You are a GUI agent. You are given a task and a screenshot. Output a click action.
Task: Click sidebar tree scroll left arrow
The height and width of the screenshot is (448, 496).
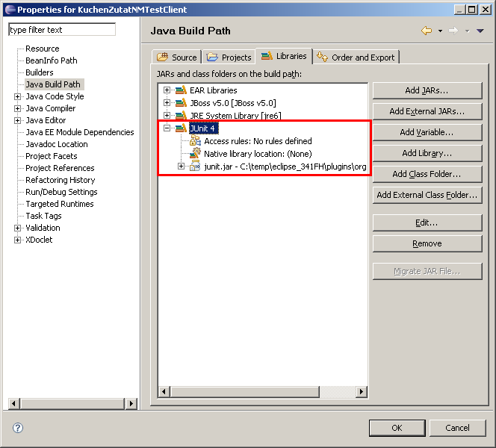click(x=13, y=403)
